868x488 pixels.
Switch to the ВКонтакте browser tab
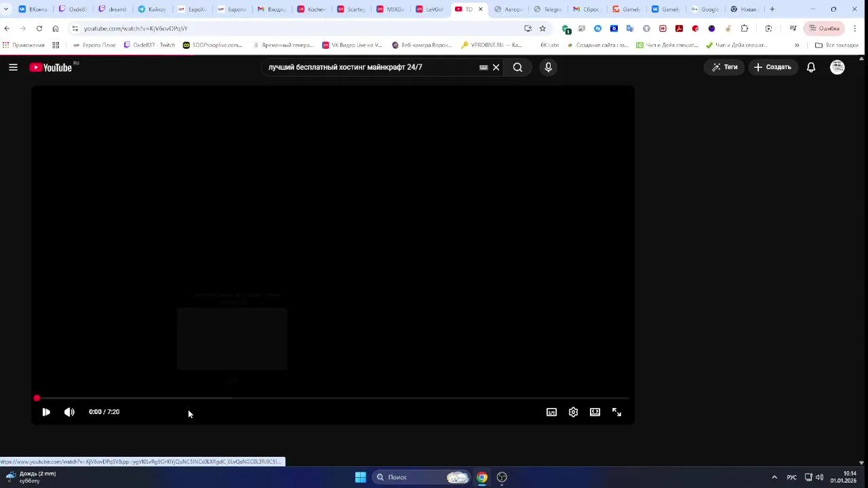(x=33, y=9)
